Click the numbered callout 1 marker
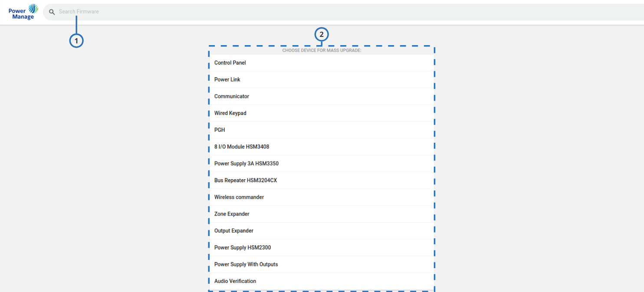Viewport: 644px width, 292px height. click(x=76, y=40)
